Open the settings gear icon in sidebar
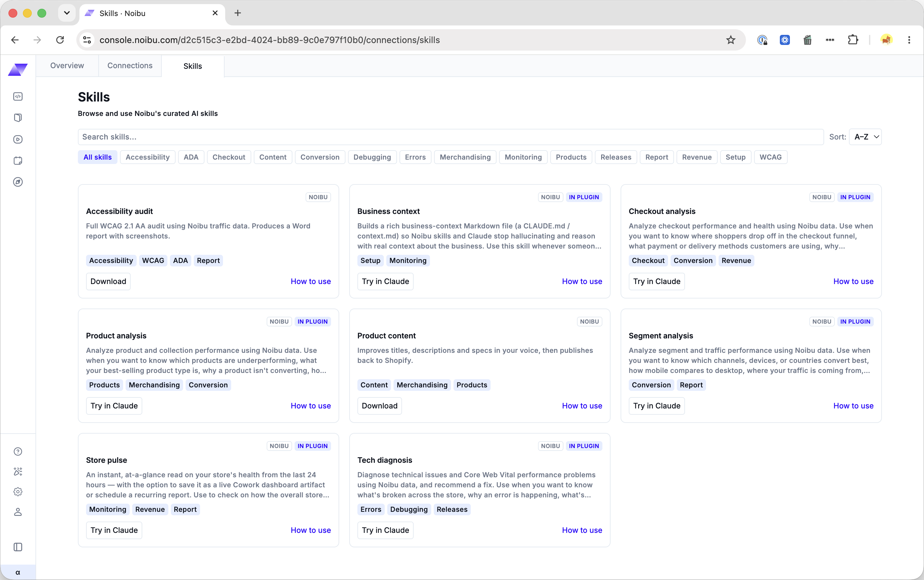 tap(18, 492)
